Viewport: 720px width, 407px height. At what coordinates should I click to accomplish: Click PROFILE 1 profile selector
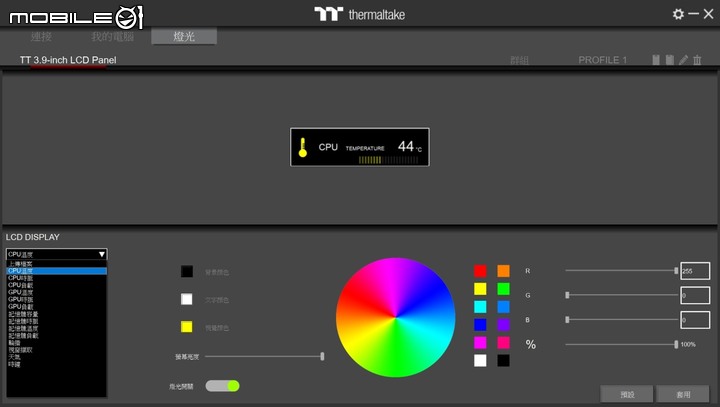(x=602, y=60)
